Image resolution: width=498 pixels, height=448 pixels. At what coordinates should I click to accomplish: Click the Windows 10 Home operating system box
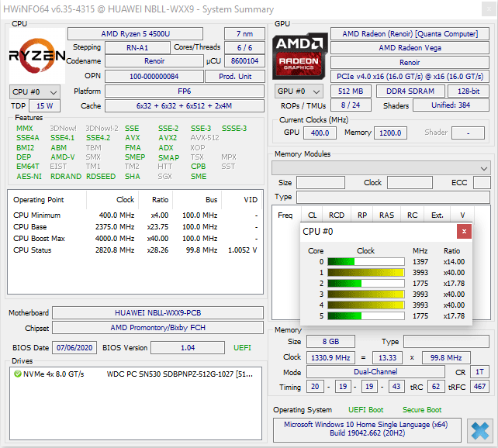367,429
